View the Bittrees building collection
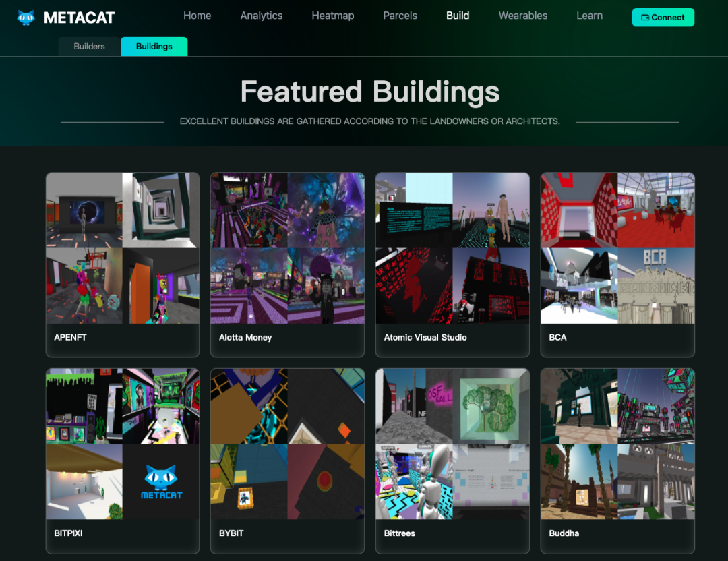The image size is (728, 561). click(x=453, y=461)
